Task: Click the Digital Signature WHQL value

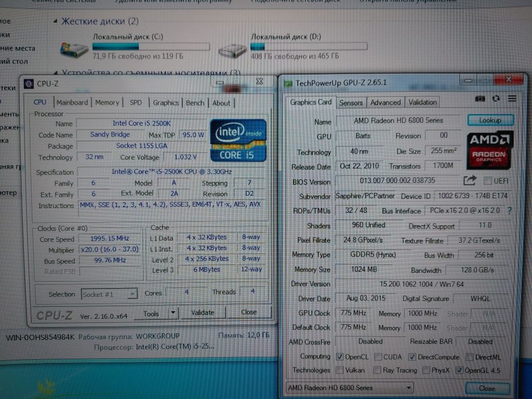Action: [x=481, y=298]
